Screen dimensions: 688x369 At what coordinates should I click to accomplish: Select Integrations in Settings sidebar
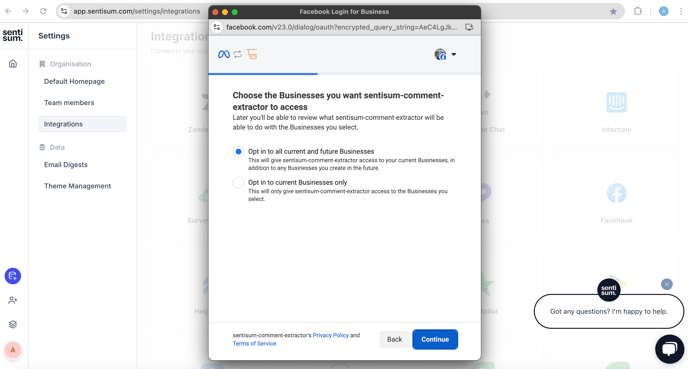point(82,124)
